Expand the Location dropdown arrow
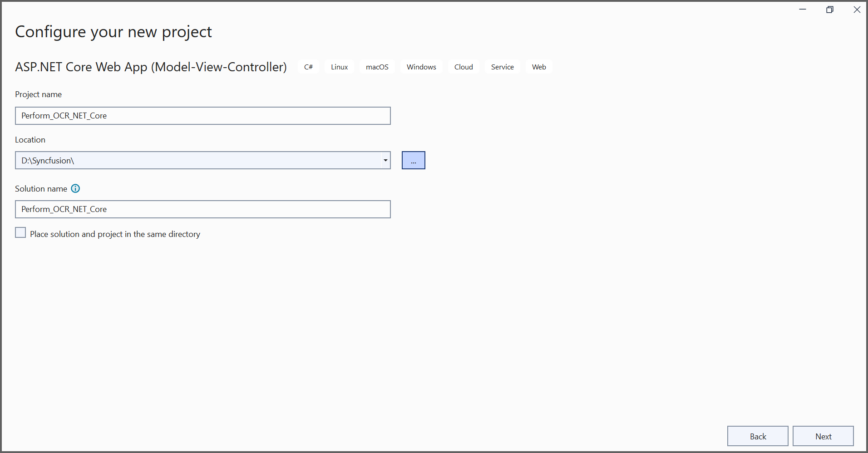 point(385,160)
